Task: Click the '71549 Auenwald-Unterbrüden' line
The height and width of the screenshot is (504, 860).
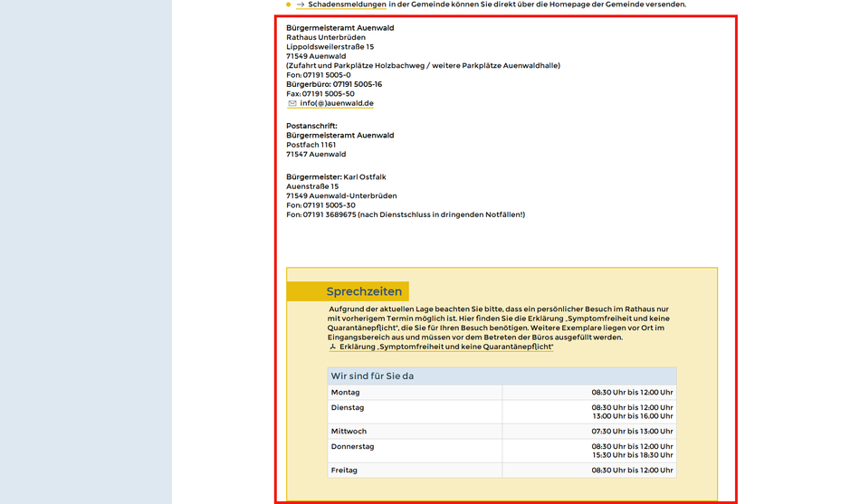Action: pos(341,195)
